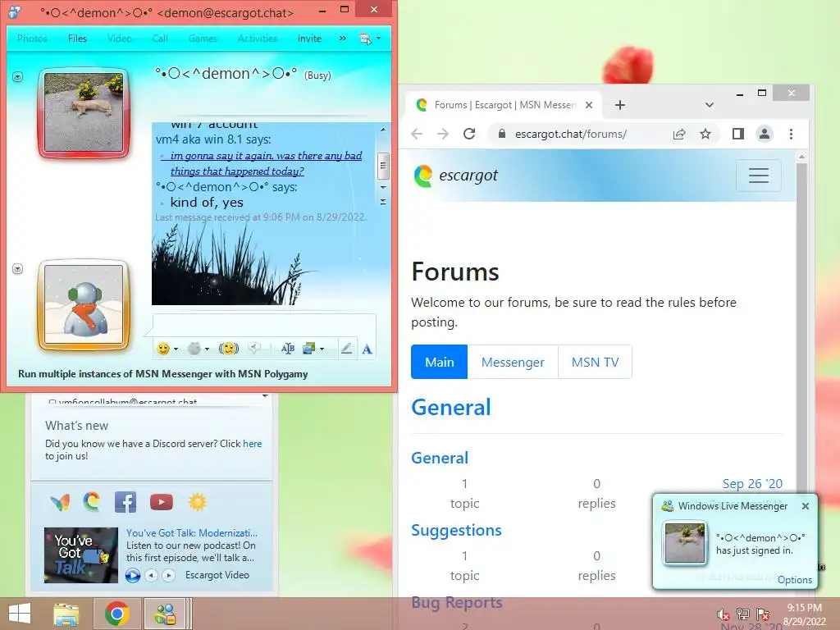Open the wink selector in chat toolbar
The image size is (840, 630).
[194, 349]
